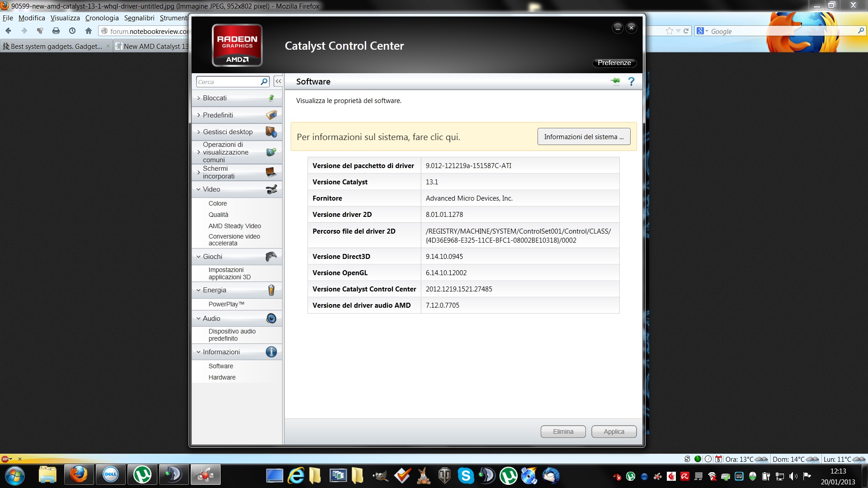Click the bookmark star in Firefox URL bar
The image size is (868, 488).
[670, 31]
